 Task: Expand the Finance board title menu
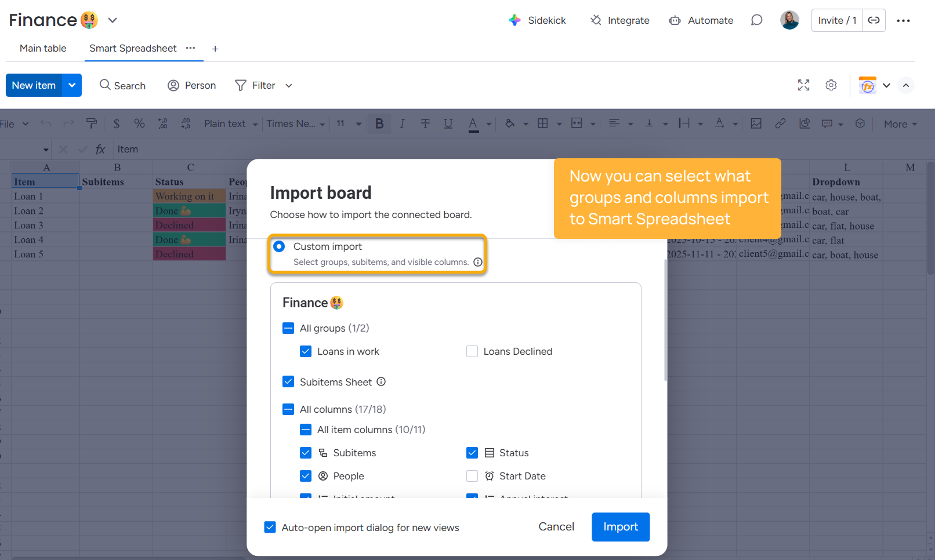tap(113, 20)
